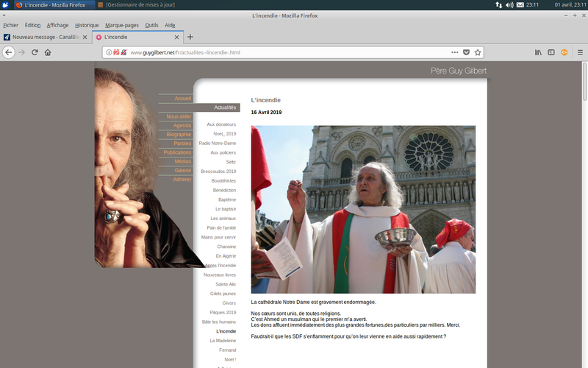
Task: Open the Aide menu
Action: click(x=170, y=25)
